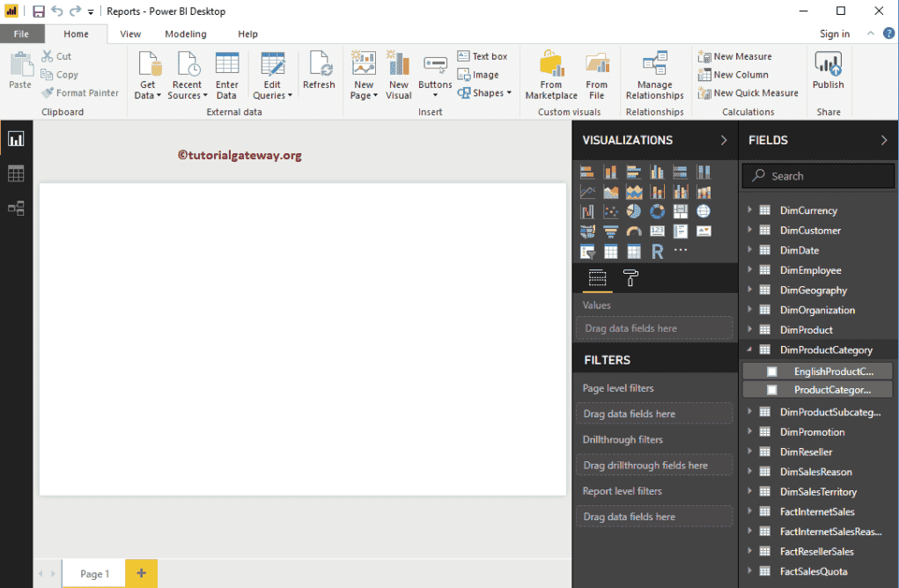The image size is (899, 588).
Task: Tick the ProductCategor... field checkbox
Action: 772,390
